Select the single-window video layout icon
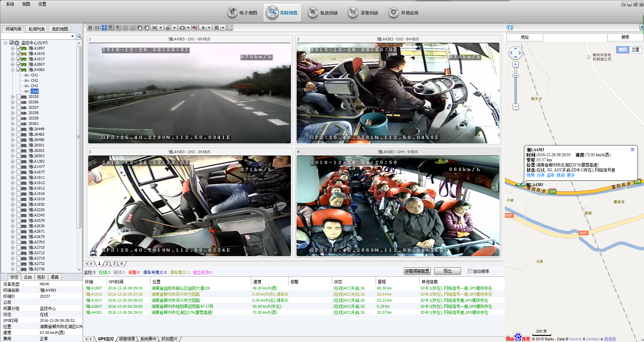The image size is (644, 342). coord(90,28)
